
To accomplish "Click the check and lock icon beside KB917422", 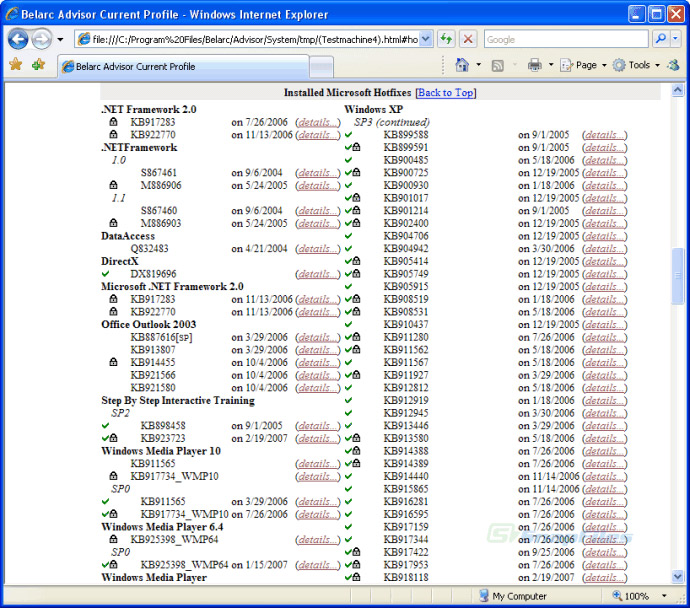I will 352,552.
